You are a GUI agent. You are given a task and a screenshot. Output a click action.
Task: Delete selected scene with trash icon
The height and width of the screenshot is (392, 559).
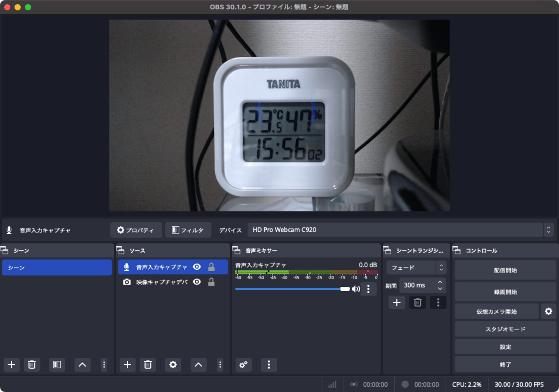(x=32, y=365)
